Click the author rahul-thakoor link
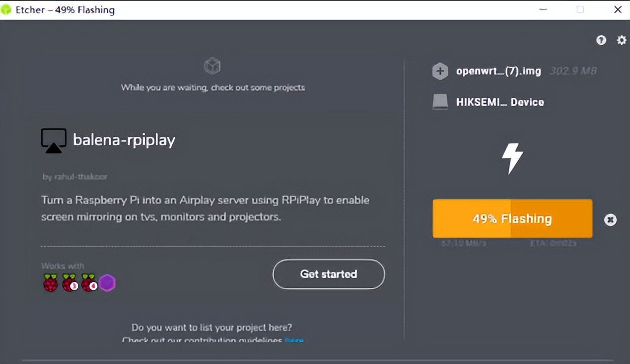The width and height of the screenshot is (630, 364). (x=74, y=177)
